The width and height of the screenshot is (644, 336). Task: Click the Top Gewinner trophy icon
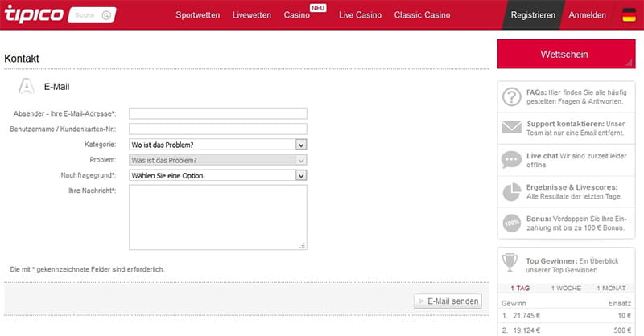(x=510, y=261)
